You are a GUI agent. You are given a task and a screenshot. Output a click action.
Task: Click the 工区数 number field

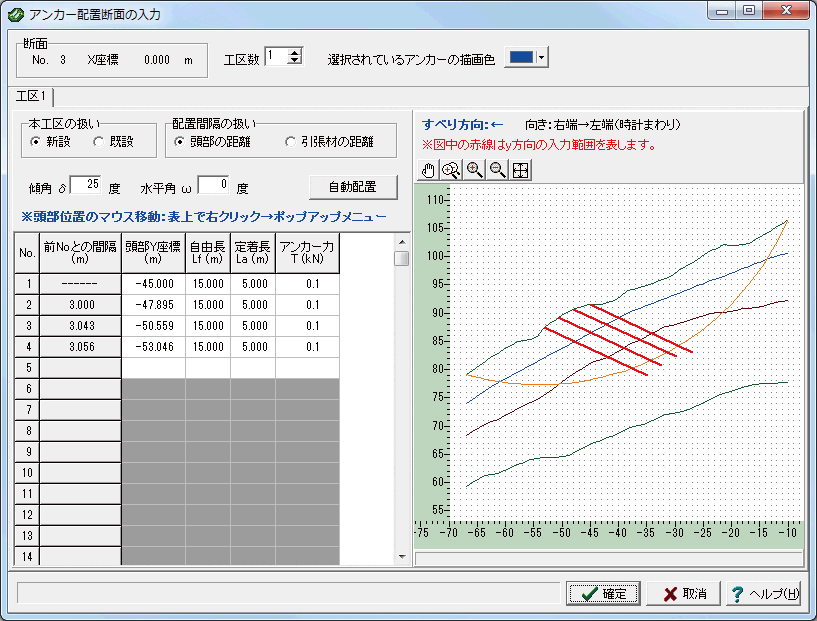click(x=276, y=56)
